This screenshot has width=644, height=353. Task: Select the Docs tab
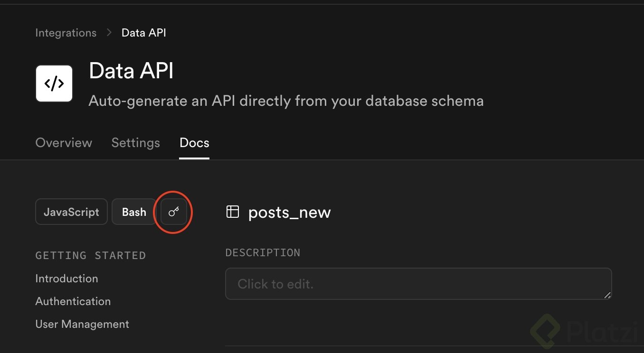pos(194,143)
